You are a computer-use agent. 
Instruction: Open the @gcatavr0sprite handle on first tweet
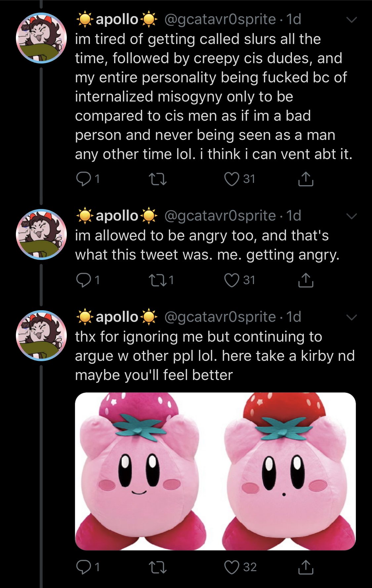point(220,20)
